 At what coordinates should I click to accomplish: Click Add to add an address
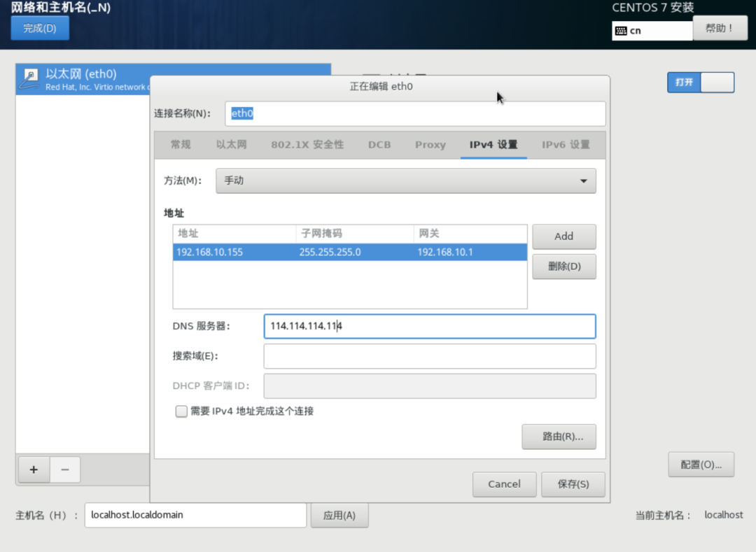(564, 236)
